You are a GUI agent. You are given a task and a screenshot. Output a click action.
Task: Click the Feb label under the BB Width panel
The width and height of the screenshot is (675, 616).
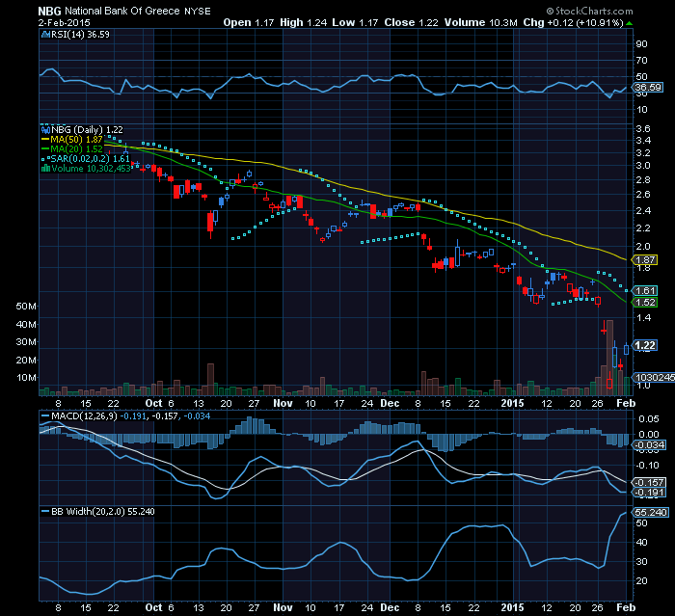(626, 608)
